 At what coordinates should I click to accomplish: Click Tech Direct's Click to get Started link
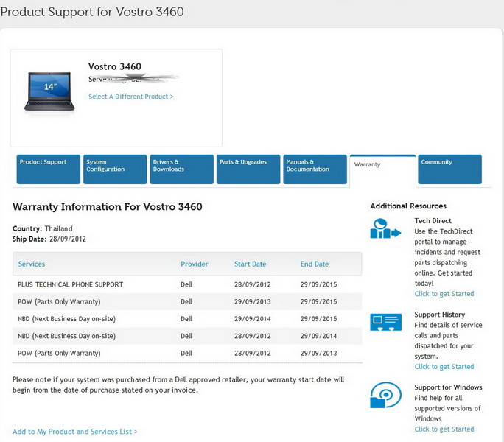[x=444, y=294]
